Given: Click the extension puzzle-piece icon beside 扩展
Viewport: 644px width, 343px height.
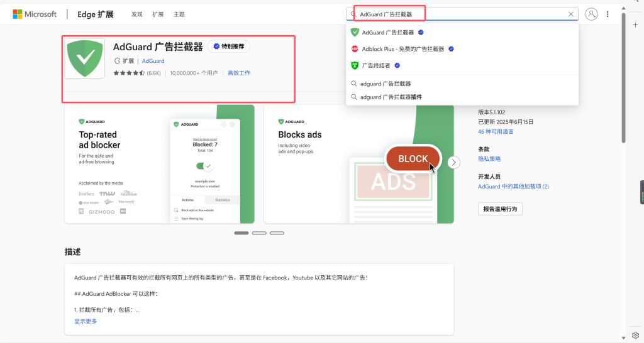Looking at the screenshot, I should [x=117, y=61].
